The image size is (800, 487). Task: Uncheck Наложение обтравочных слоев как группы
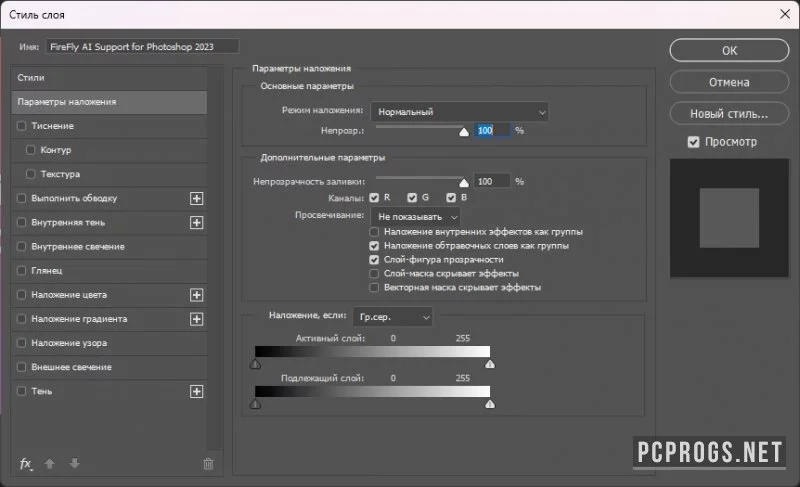coord(374,246)
